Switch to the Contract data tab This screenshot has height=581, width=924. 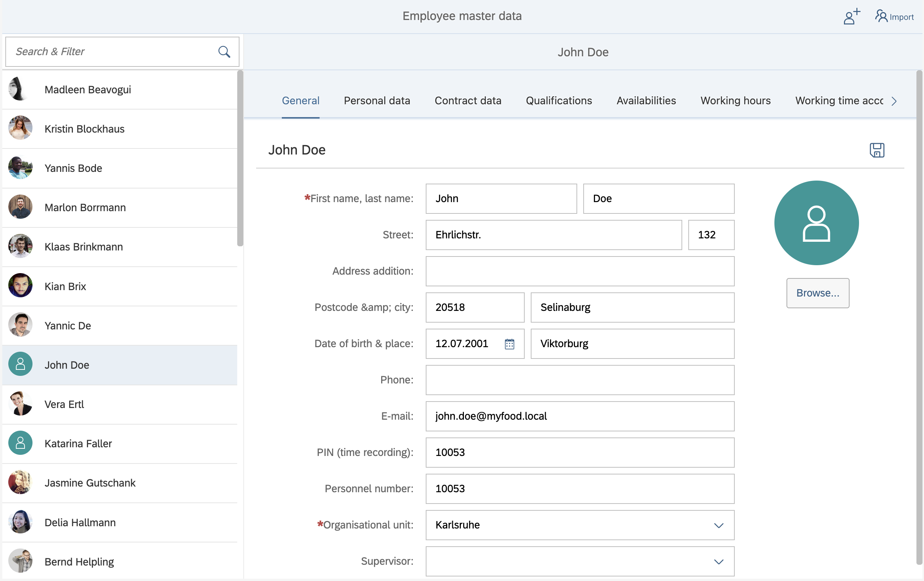(x=467, y=100)
